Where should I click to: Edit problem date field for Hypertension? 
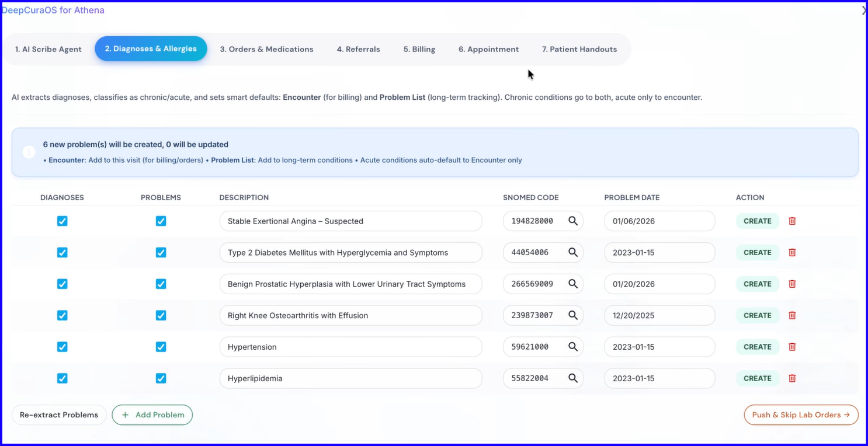coord(659,347)
